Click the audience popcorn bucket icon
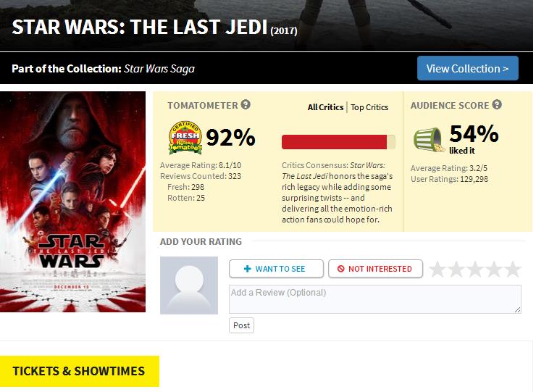 tap(428, 138)
